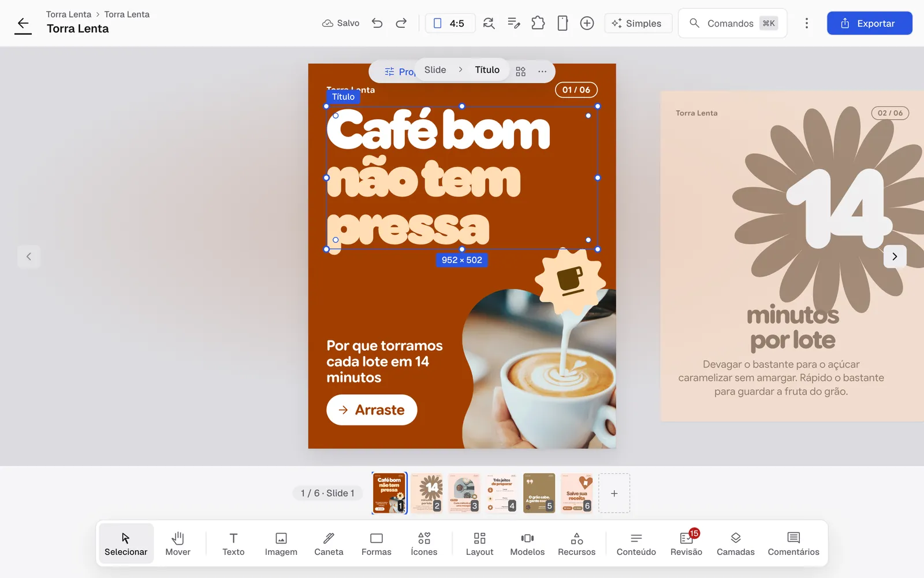Open the ellipsis menu in the Título toolbar
This screenshot has height=578, width=924.
click(x=542, y=71)
